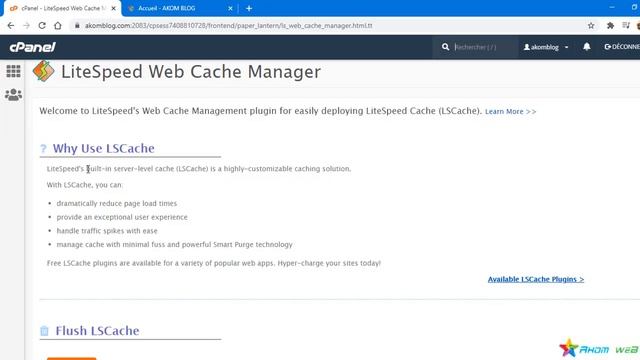640x360 pixels.
Task: Open cPanel home grid icon
Action: [x=13, y=71]
